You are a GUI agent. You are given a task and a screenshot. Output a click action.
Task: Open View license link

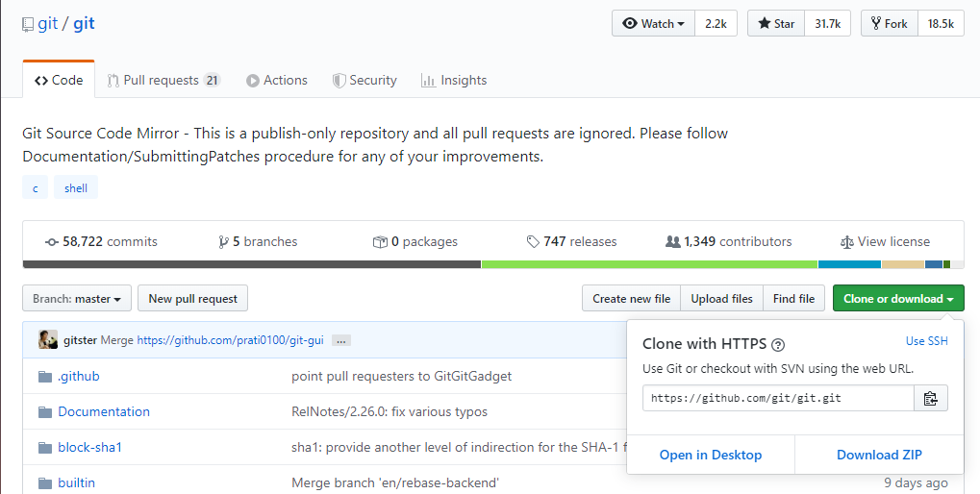pos(885,241)
